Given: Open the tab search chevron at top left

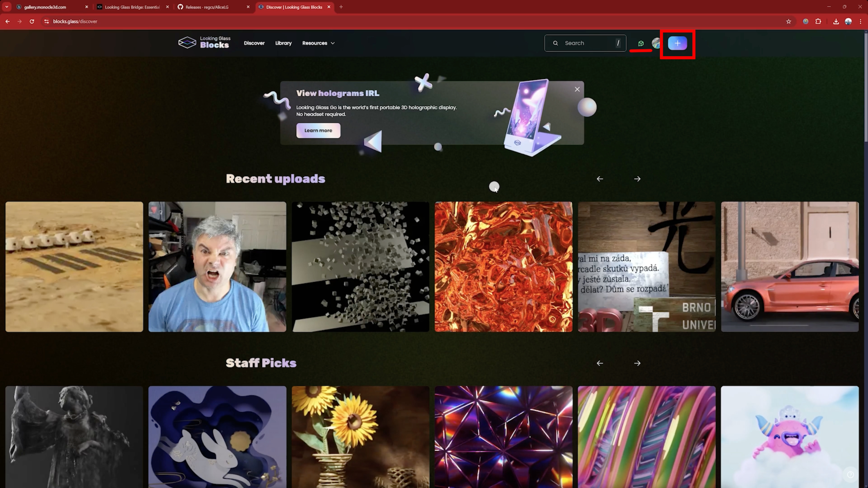Looking at the screenshot, I should tap(6, 7).
